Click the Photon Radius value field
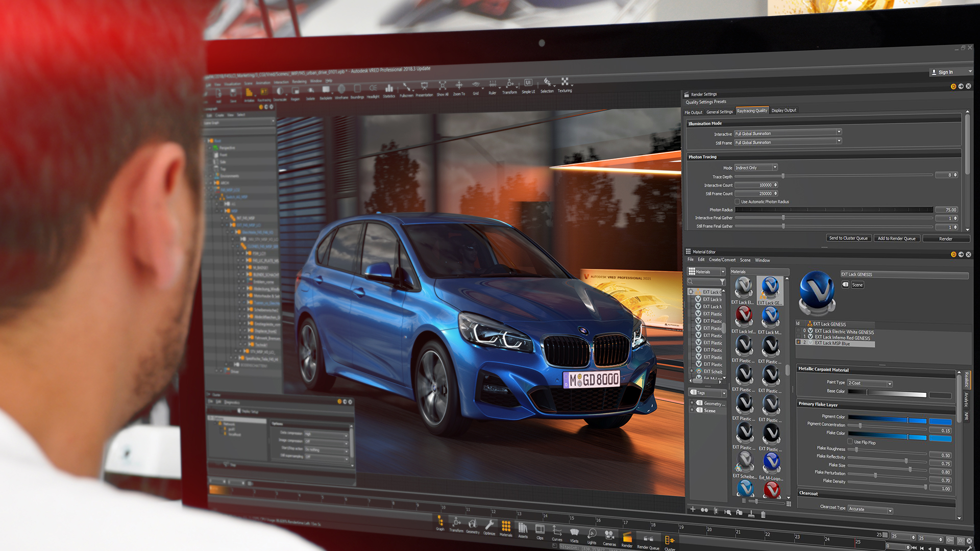The height and width of the screenshot is (551, 980). (947, 210)
